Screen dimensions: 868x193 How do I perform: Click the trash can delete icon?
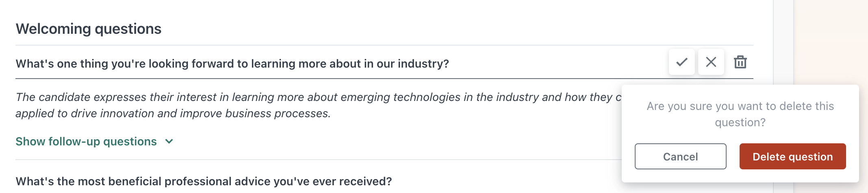[740, 62]
